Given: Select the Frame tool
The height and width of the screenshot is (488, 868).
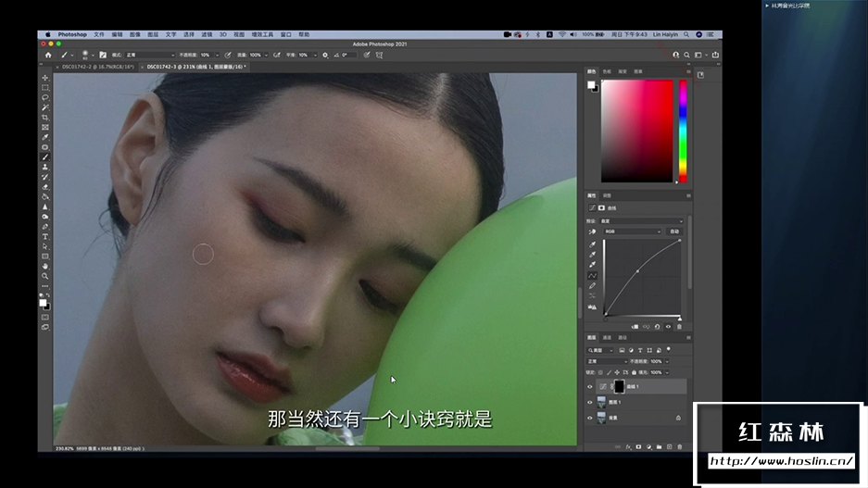Looking at the screenshot, I should click(45, 128).
